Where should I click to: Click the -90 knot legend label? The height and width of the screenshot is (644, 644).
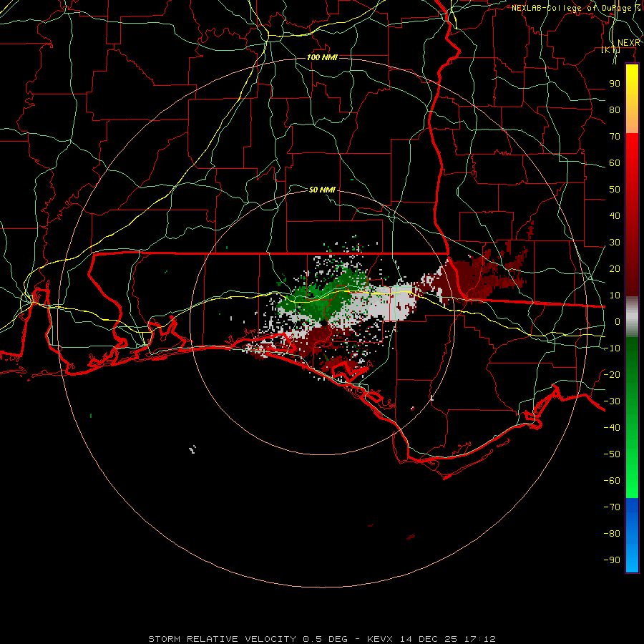(612, 560)
